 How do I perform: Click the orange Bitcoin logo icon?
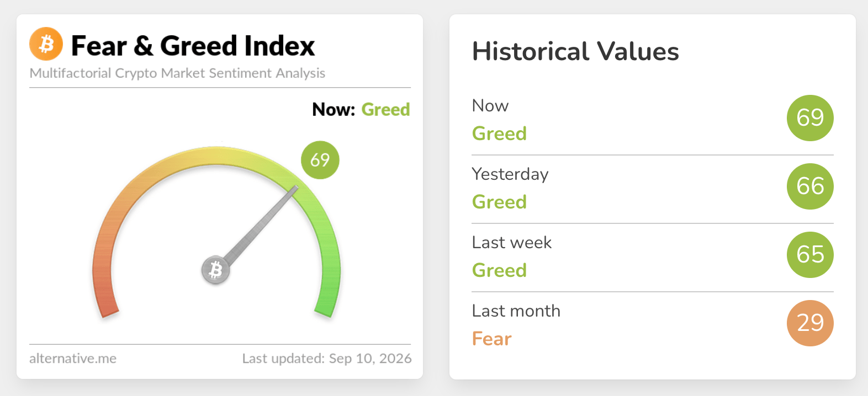(x=46, y=44)
